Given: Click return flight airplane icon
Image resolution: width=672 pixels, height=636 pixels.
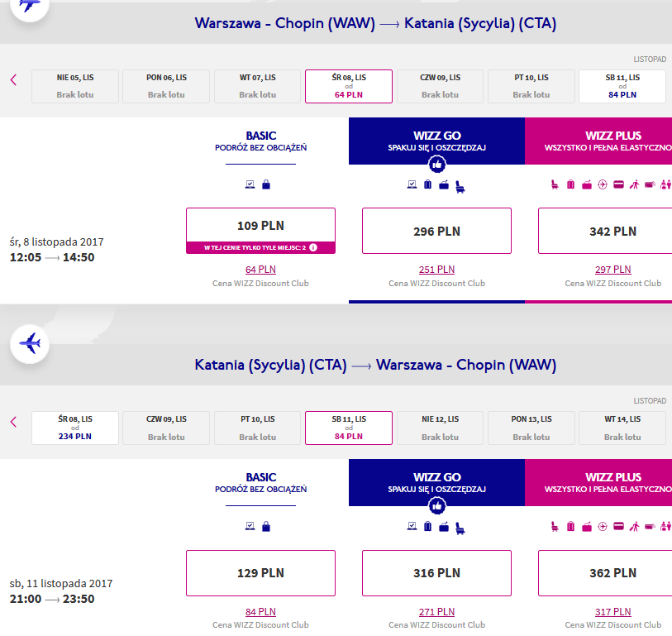Looking at the screenshot, I should tap(30, 344).
